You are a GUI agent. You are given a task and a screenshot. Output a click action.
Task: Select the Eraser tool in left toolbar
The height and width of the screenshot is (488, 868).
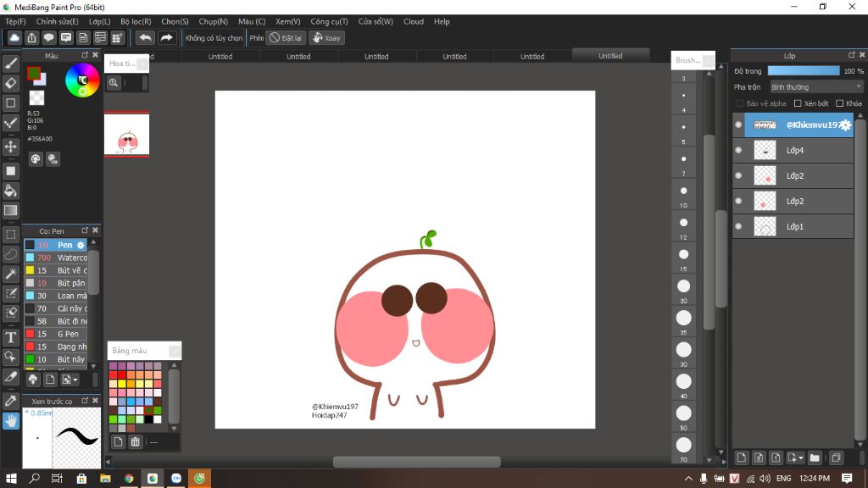(11, 83)
